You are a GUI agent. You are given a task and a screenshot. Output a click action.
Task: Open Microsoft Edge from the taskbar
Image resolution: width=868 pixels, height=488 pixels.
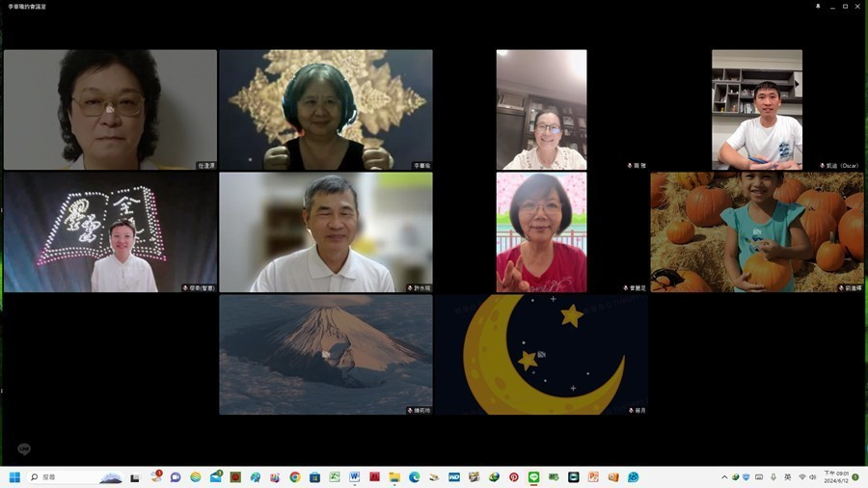click(x=414, y=477)
